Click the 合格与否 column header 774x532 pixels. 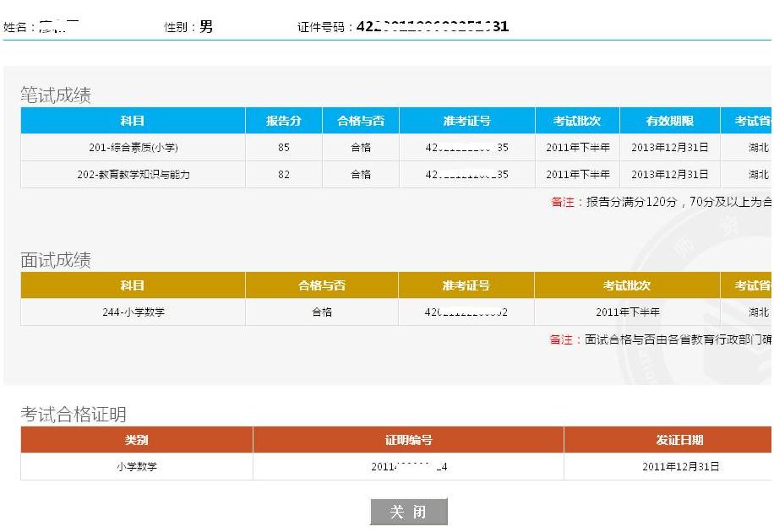(358, 120)
